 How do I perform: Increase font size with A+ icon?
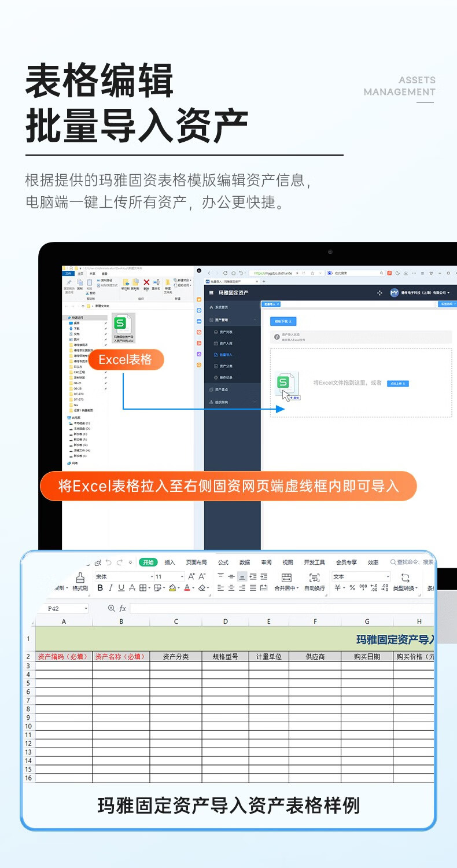point(191,576)
